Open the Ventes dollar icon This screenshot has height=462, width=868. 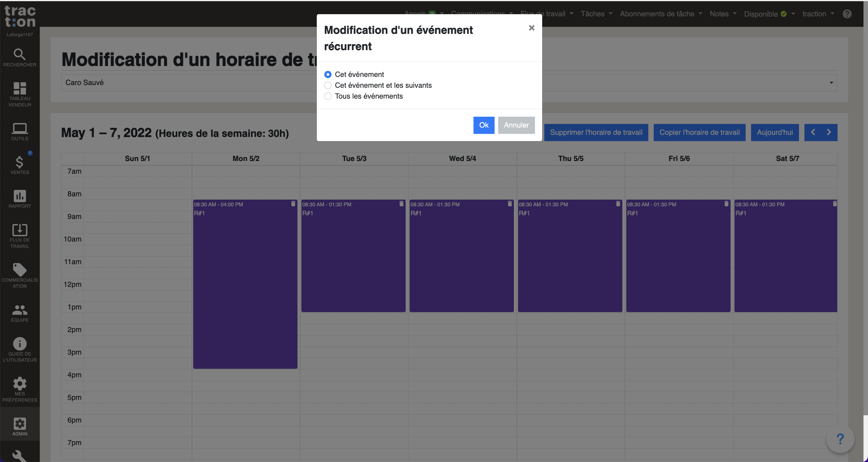coord(20,163)
